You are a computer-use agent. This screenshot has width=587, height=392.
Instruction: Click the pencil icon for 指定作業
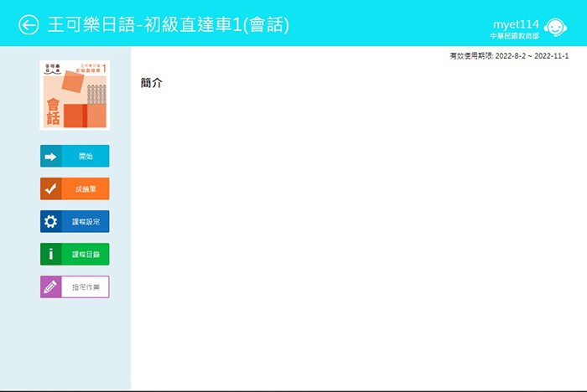coord(50,287)
